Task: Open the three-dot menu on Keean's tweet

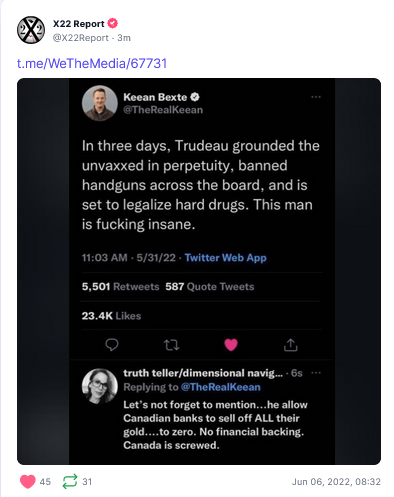Action: coord(316,97)
